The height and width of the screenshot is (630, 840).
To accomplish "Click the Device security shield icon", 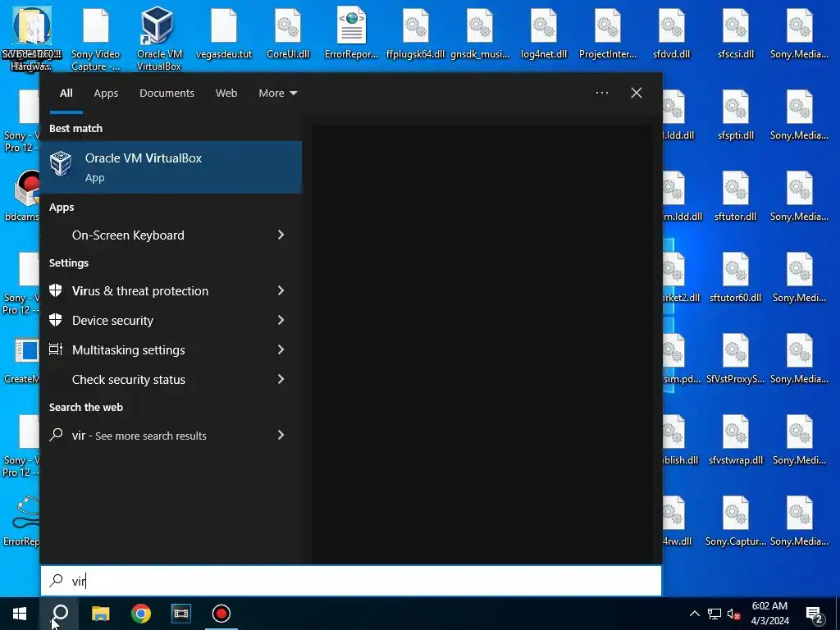I will (56, 320).
